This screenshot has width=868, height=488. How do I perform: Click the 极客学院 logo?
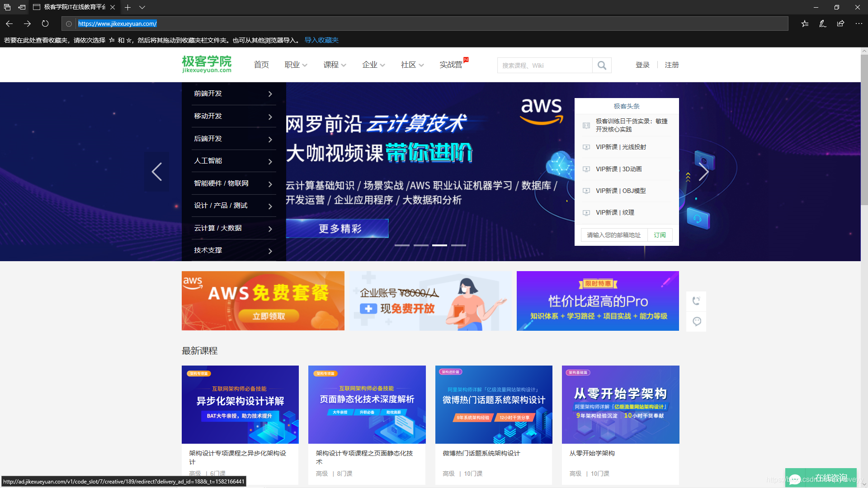pyautogui.click(x=206, y=64)
